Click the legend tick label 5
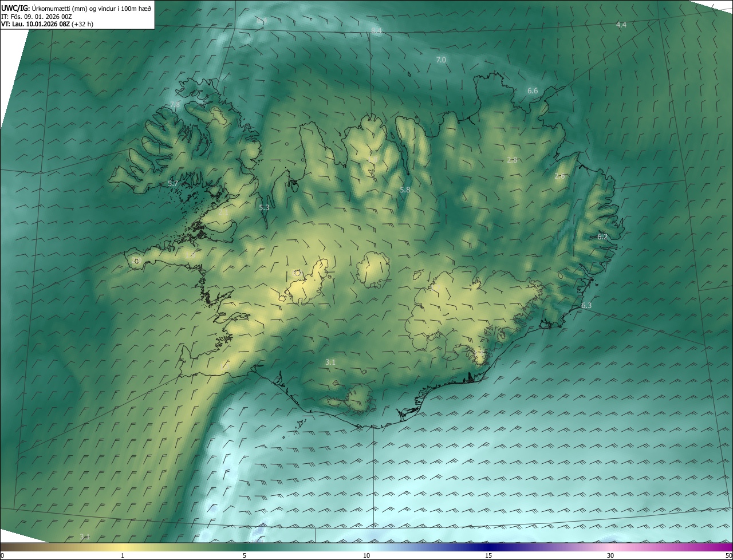 [245, 555]
